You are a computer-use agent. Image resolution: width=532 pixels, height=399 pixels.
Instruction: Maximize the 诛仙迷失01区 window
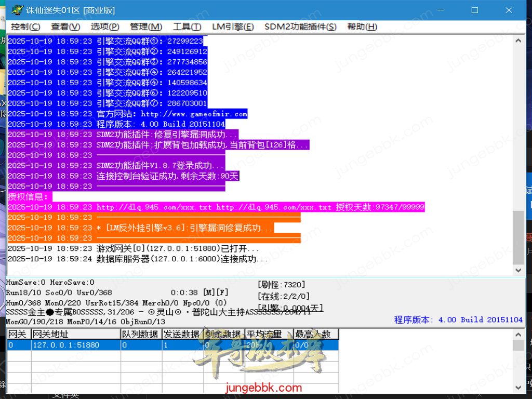tap(474, 10)
